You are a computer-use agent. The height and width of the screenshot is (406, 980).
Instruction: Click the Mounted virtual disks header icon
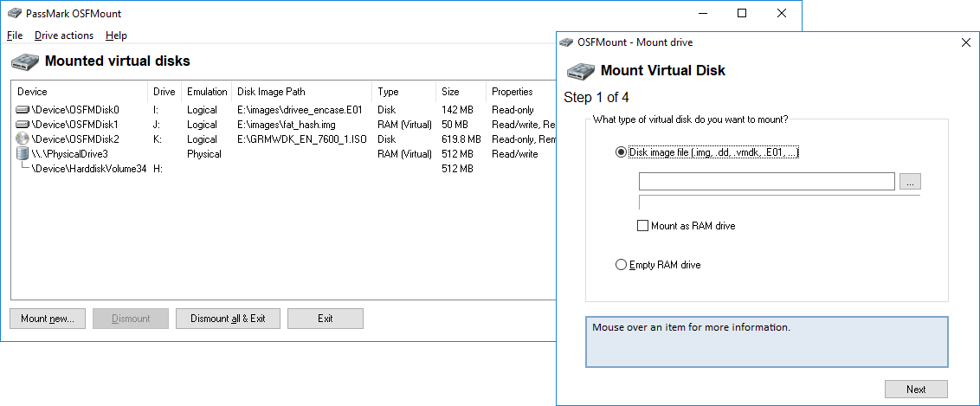point(25,61)
